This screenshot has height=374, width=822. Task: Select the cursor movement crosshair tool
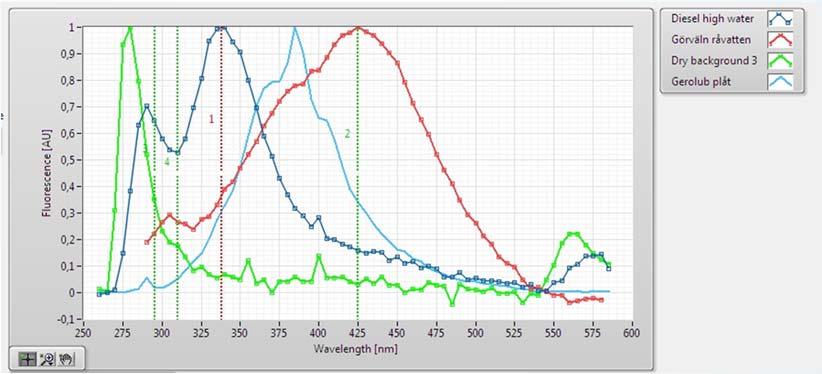(26, 359)
